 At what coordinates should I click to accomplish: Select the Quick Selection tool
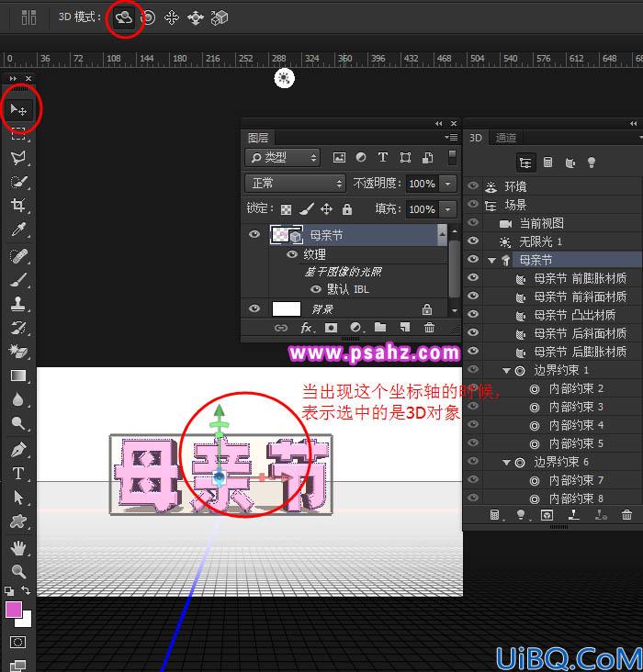[x=18, y=182]
